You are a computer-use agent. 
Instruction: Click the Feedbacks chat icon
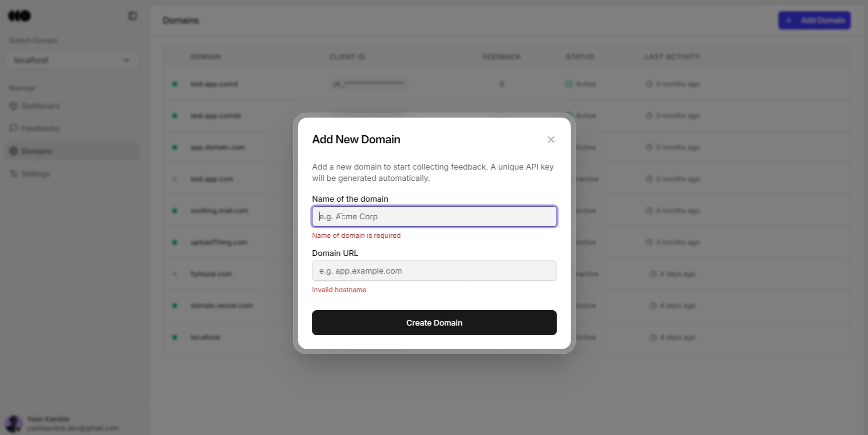coord(14,129)
